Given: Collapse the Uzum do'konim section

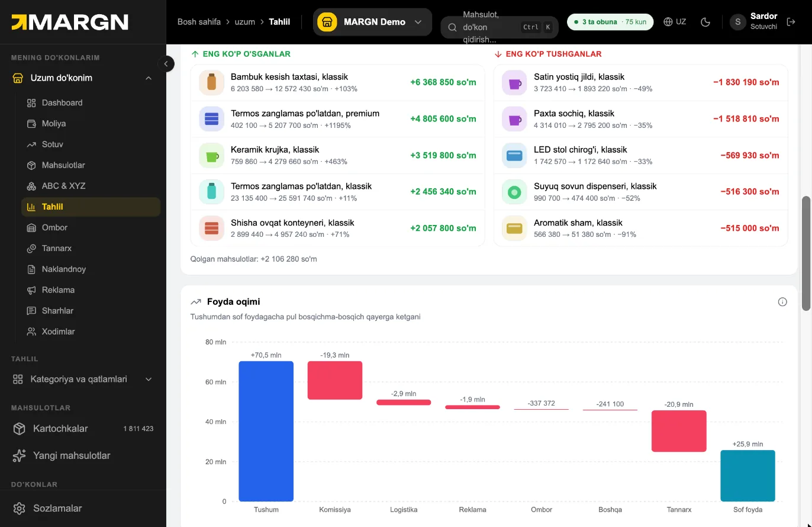Looking at the screenshot, I should (x=149, y=78).
